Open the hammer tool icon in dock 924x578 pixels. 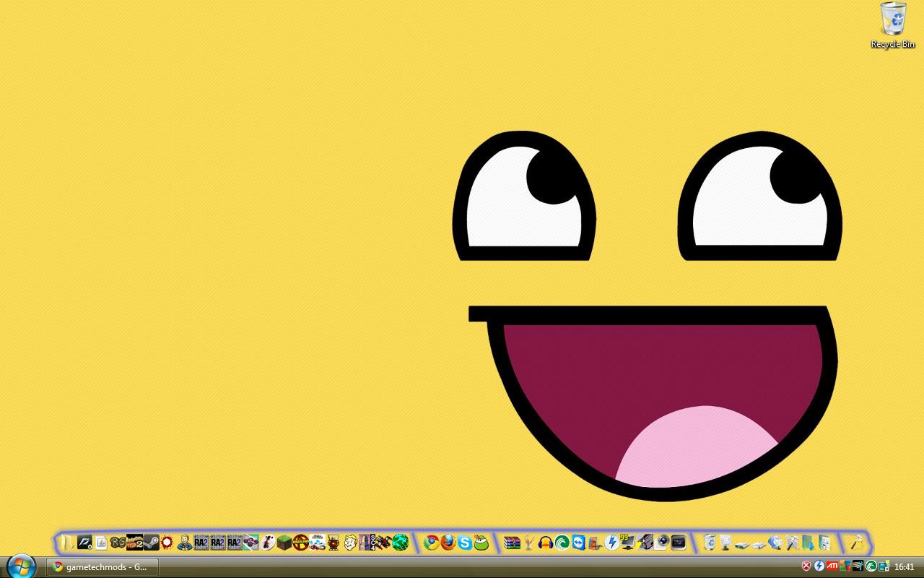coord(857,542)
